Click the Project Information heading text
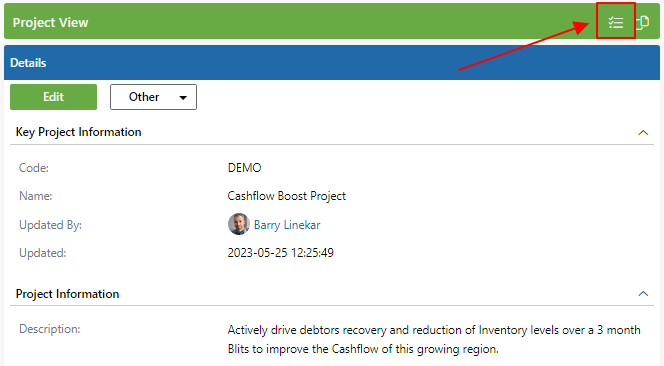The height and width of the screenshot is (366, 664). pos(67,294)
